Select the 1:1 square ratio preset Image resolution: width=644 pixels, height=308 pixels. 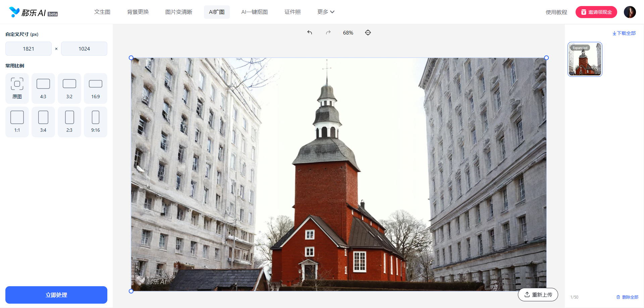(x=17, y=122)
